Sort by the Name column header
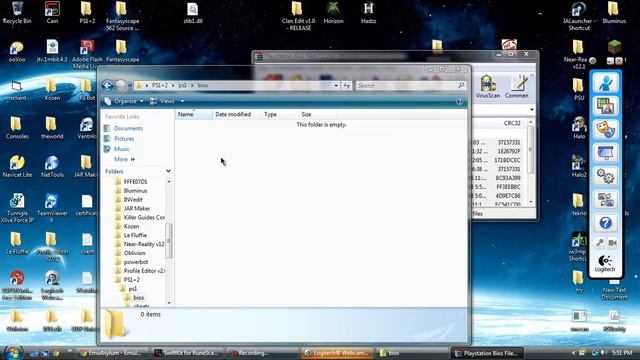Viewport: 640px width, 360px height. 193,114
